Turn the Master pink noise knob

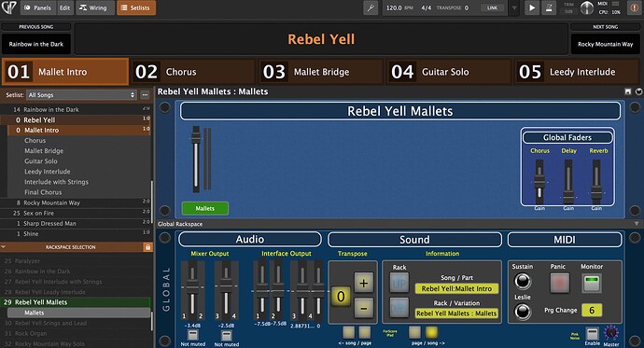click(610, 332)
